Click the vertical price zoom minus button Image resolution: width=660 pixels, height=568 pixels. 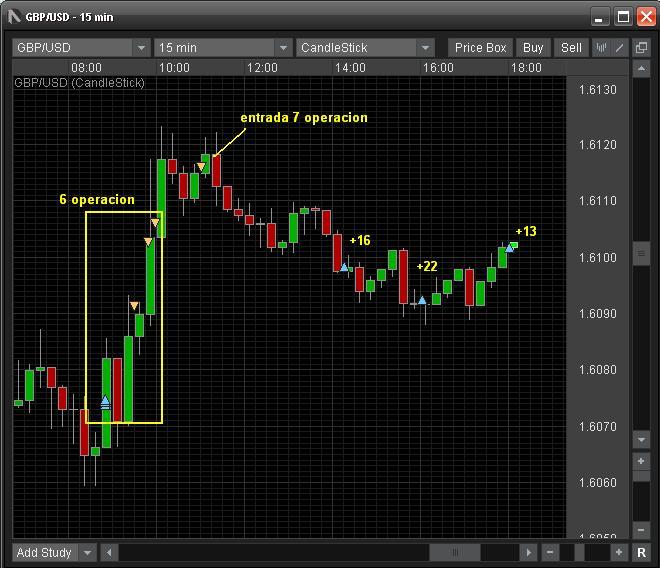click(x=641, y=530)
